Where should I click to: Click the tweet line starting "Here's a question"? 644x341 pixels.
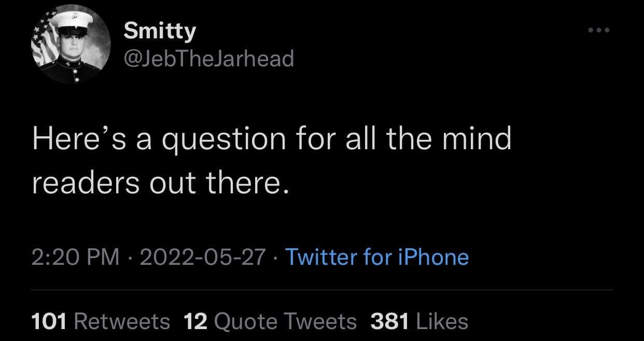271,140
